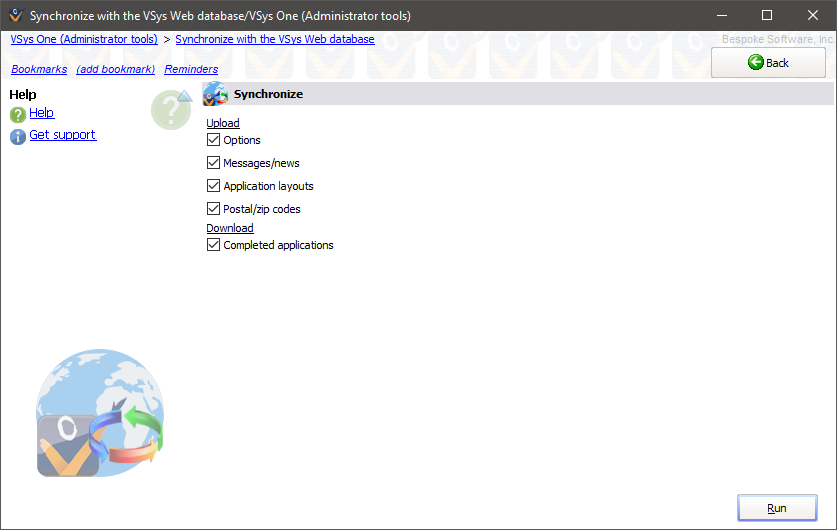Click the Upload section link

223,123
